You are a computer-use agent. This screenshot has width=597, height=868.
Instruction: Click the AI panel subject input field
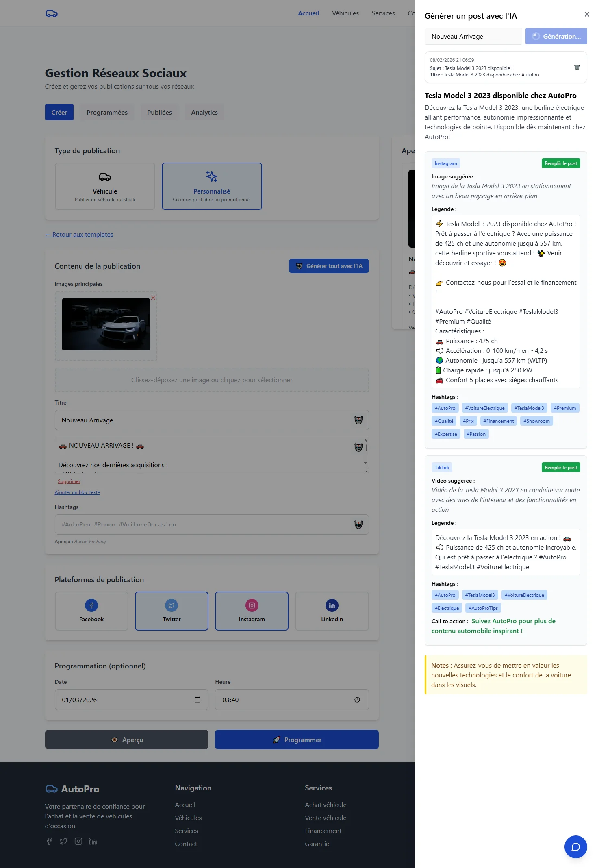click(473, 36)
